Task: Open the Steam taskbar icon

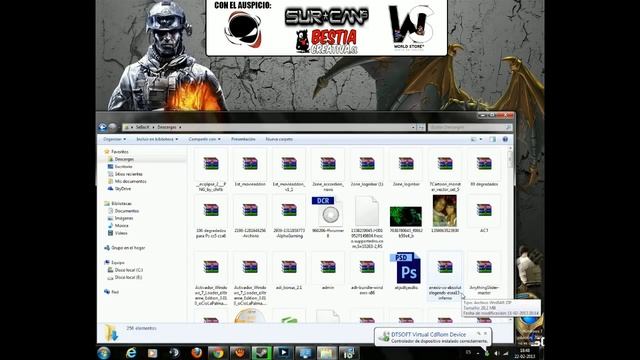Action: (x=262, y=353)
